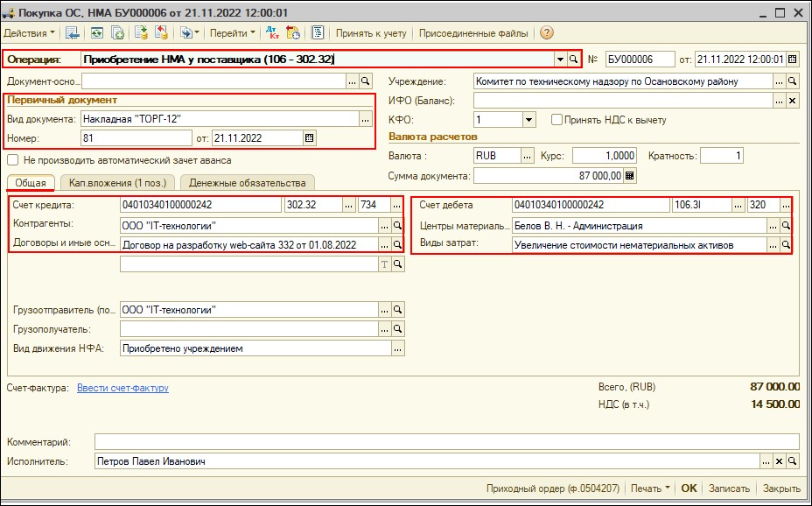The height and width of the screenshot is (506, 812).
Task: Click magnifier of Грузополучатель field
Action: (x=397, y=329)
